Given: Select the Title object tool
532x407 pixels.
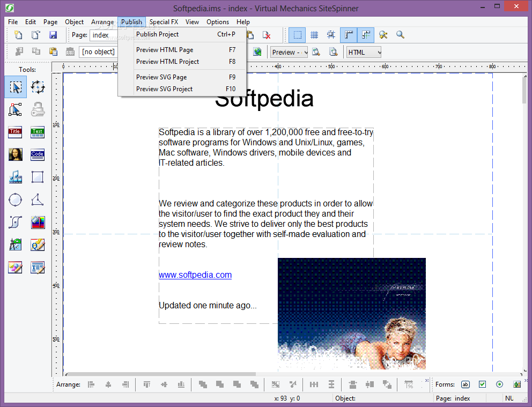Looking at the screenshot, I should pos(15,132).
